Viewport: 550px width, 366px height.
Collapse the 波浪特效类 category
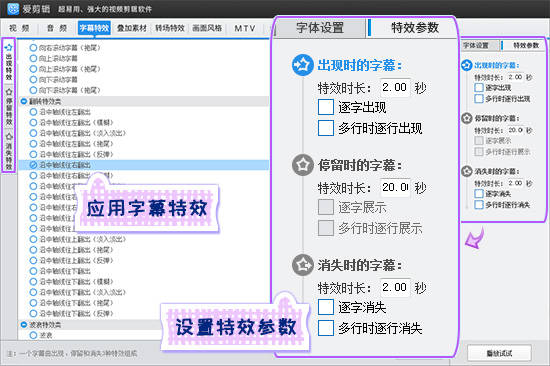click(x=24, y=325)
